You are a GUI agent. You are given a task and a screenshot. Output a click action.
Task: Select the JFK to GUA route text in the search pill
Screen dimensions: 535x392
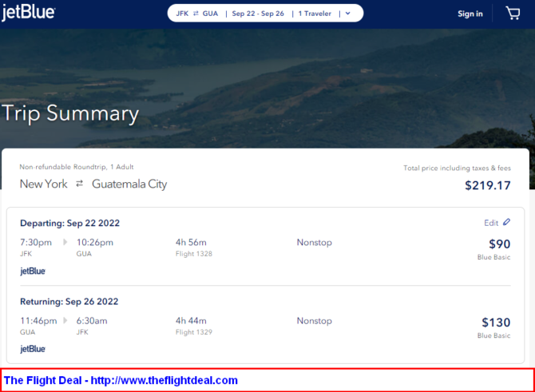(x=196, y=14)
